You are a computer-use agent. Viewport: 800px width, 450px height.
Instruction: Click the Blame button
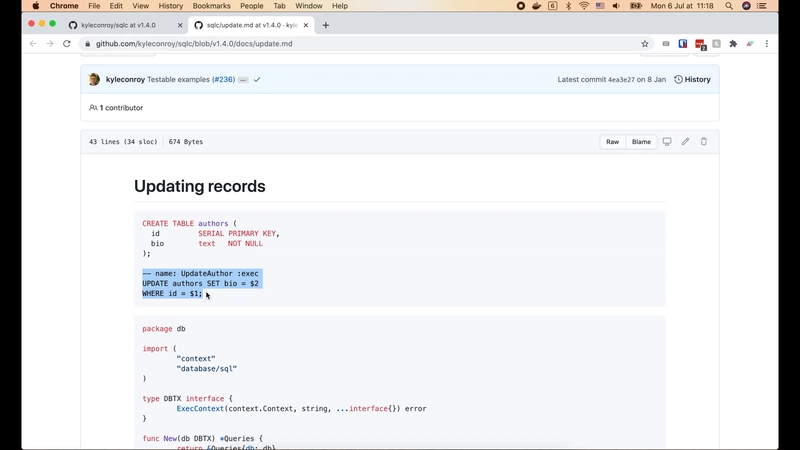[641, 142]
